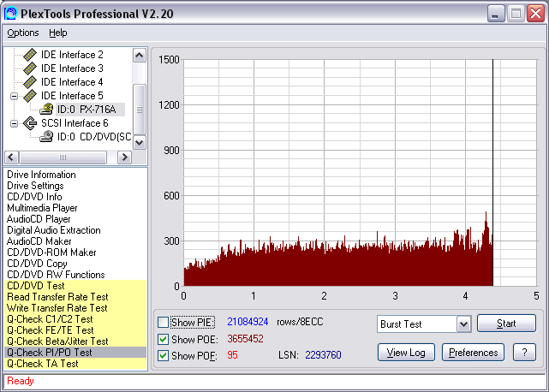Screen dimensions: 549x392
Task: Select Q-Check PI/PO Test
Action: pos(75,353)
